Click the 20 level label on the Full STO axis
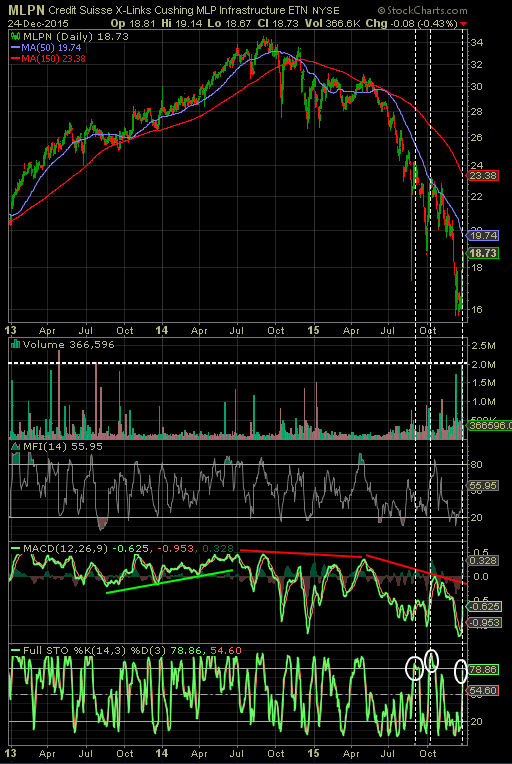Image resolution: width=512 pixels, height=764 pixels. (477, 722)
